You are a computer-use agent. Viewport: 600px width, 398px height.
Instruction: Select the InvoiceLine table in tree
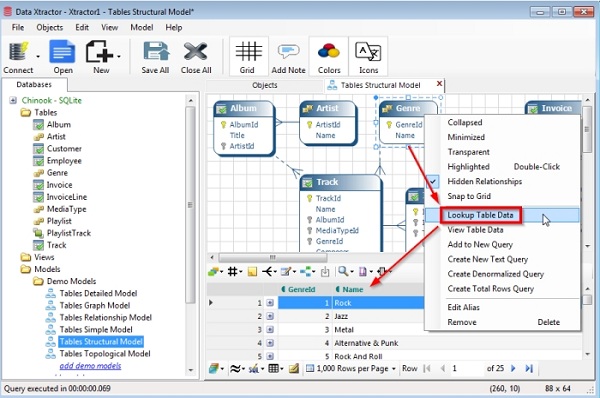(67, 197)
